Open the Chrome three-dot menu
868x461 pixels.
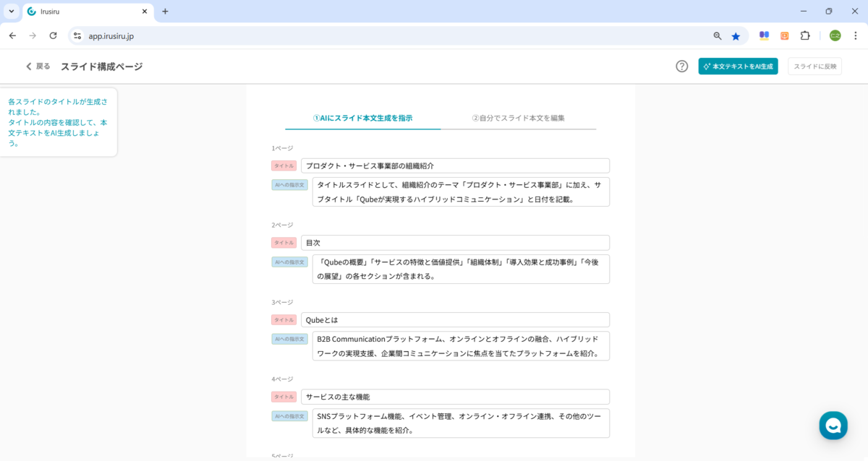pos(856,35)
